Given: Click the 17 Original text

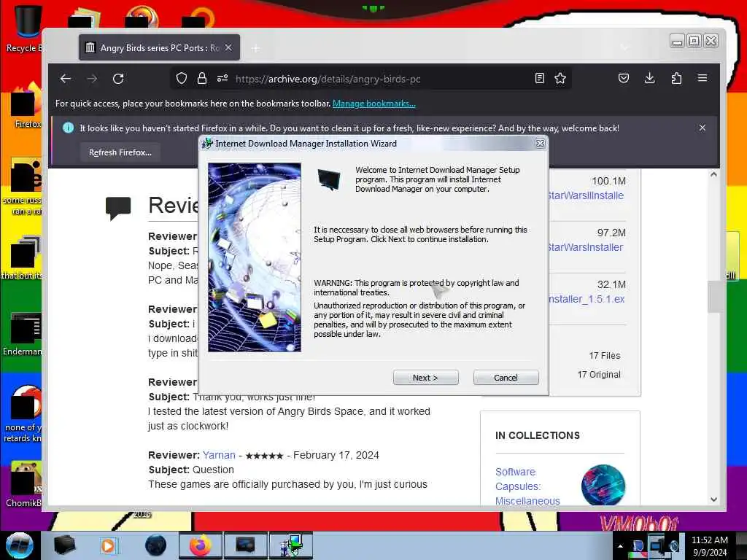Looking at the screenshot, I should click(599, 375).
